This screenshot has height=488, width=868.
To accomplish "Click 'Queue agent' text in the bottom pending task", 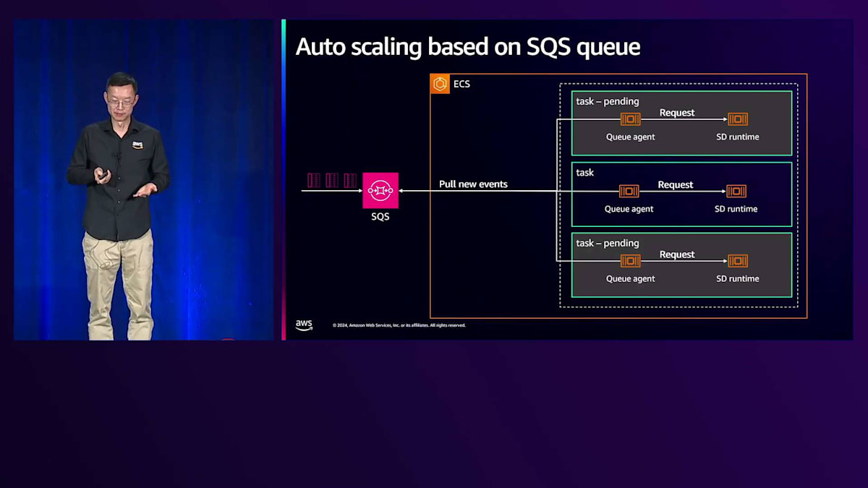I will pos(630,278).
